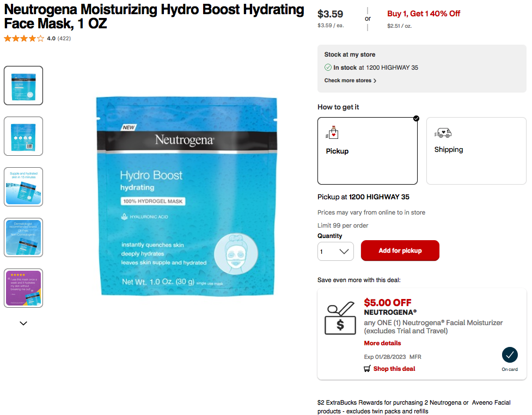
Task: Select the purple customer review thumbnail
Action: pyautogui.click(x=23, y=288)
